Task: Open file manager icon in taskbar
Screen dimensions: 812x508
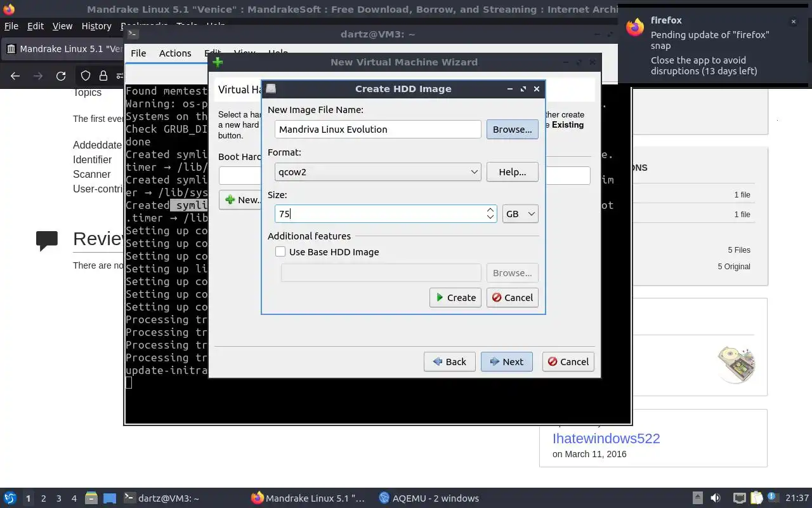Action: point(91,498)
